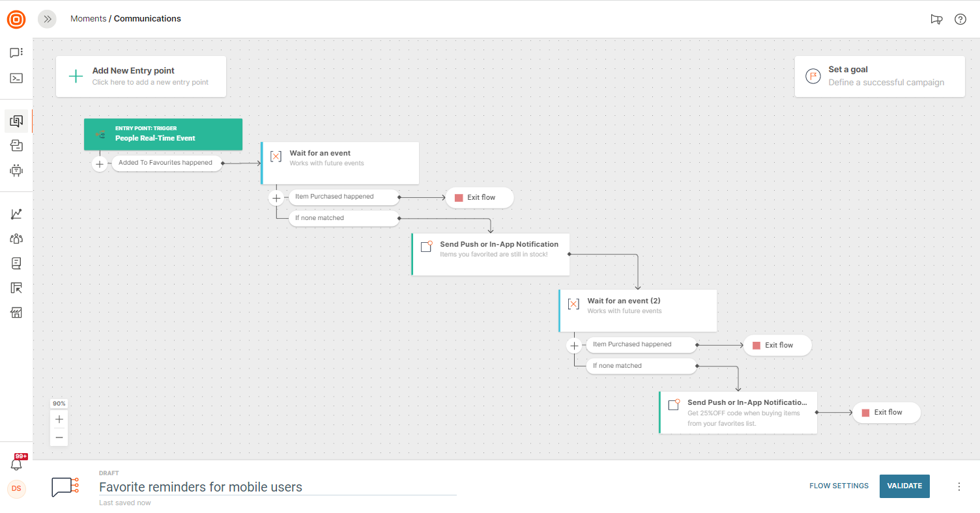Open the store marketplace icon in sidebar
This screenshot has height=513, width=980.
click(x=16, y=313)
